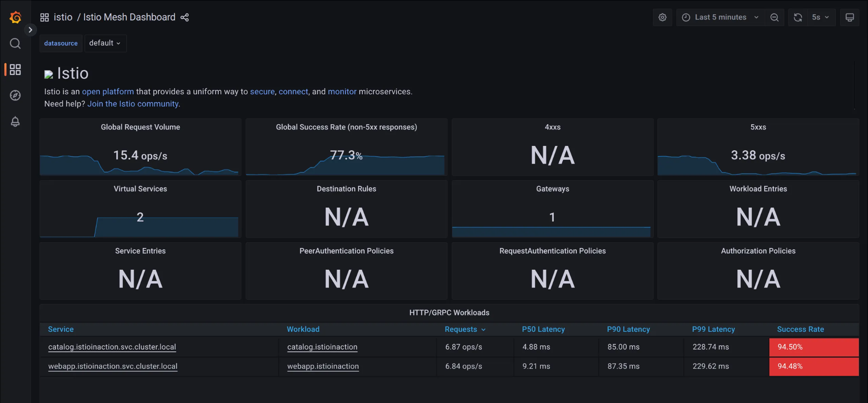This screenshot has height=403, width=868.
Task: Open the Dashboards icon in sidebar
Action: point(15,69)
